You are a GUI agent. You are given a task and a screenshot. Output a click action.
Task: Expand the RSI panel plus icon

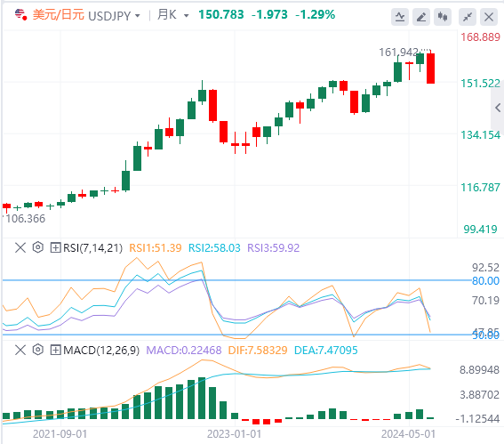(x=55, y=247)
